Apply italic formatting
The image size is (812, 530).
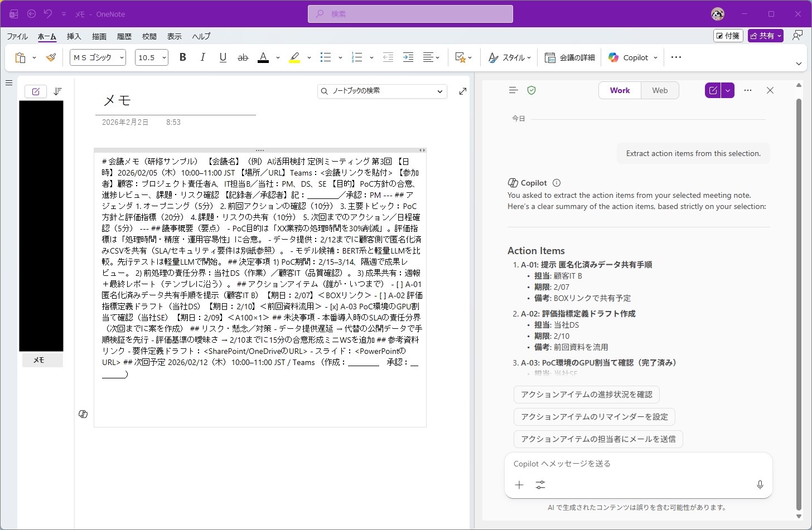202,57
